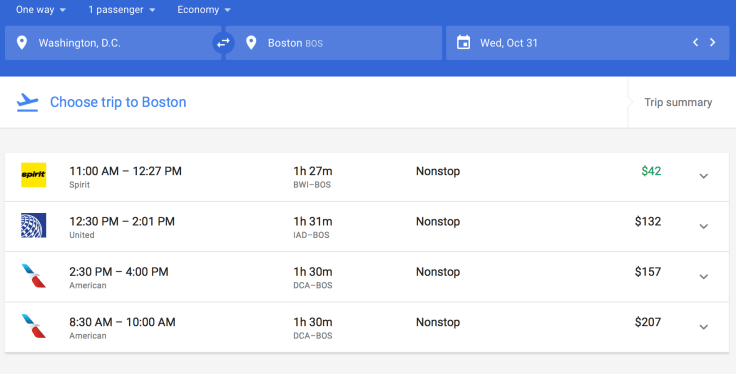
Task: Expand the United $132 flight details
Action: (x=704, y=226)
